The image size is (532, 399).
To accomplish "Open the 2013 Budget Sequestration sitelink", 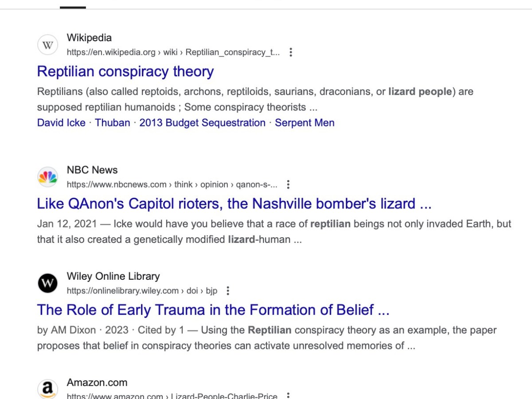I will [x=202, y=123].
